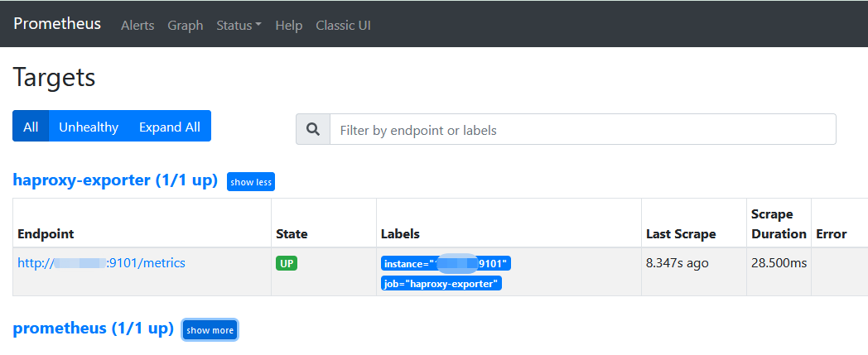Expand prometheus with show more

(210, 330)
